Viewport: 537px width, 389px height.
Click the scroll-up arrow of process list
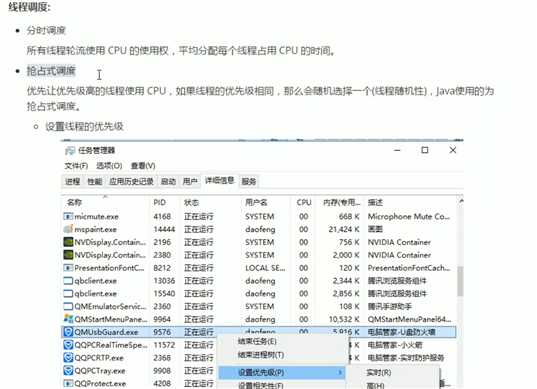461,202
